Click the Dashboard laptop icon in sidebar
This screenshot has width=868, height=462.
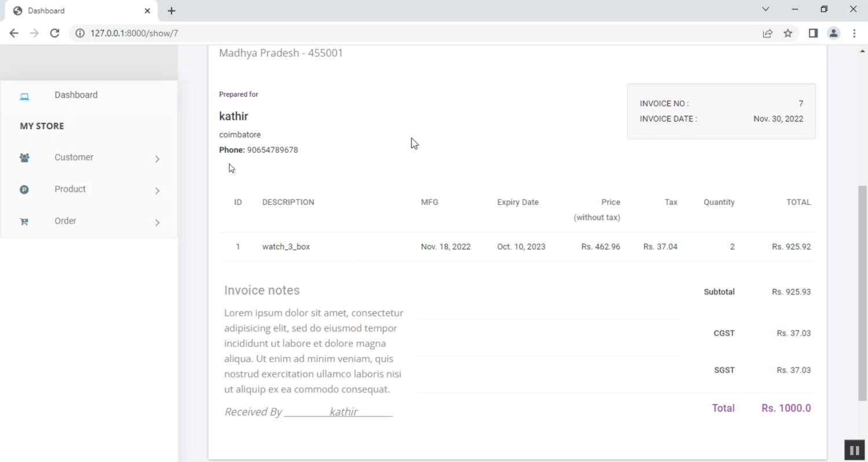tap(24, 96)
